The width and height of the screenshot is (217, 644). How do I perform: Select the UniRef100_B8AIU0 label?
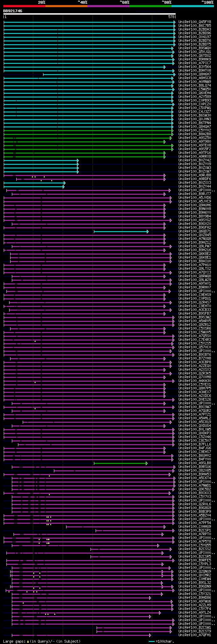coord(195,261)
